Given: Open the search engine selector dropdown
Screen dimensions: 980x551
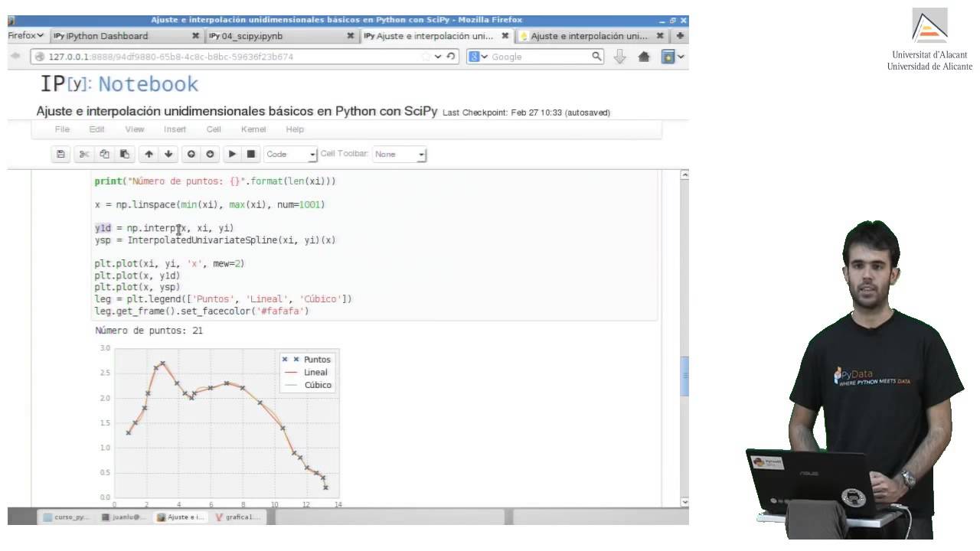Looking at the screenshot, I should pyautogui.click(x=479, y=56).
